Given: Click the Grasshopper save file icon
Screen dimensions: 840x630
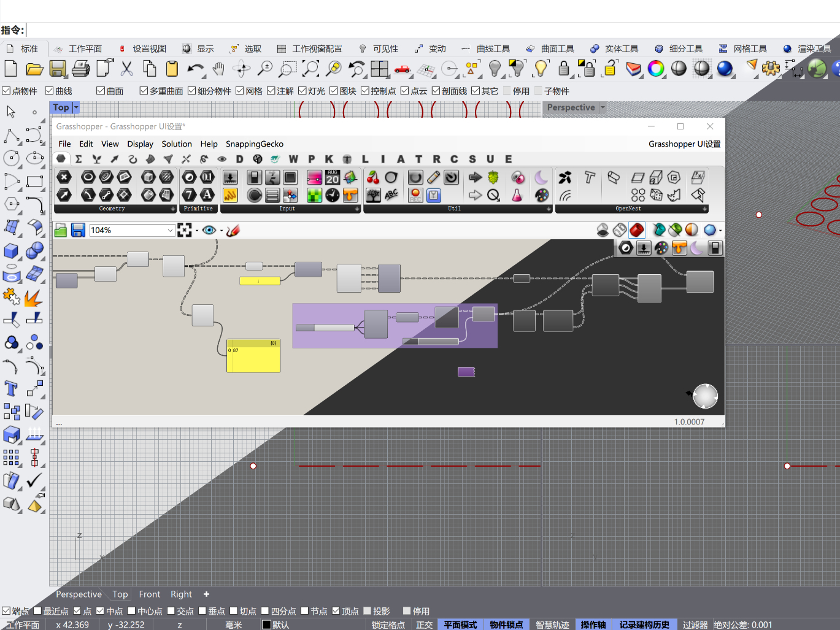Looking at the screenshot, I should click(x=78, y=230).
